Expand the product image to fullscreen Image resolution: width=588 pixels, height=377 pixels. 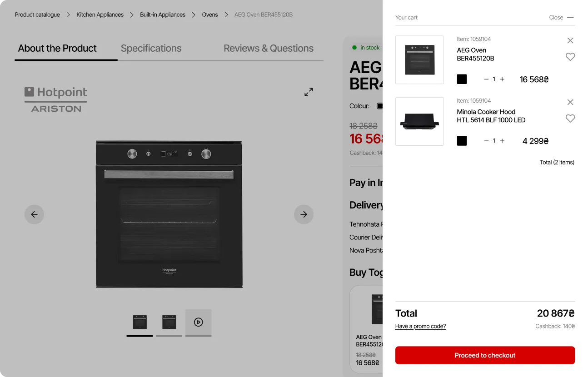pyautogui.click(x=309, y=92)
